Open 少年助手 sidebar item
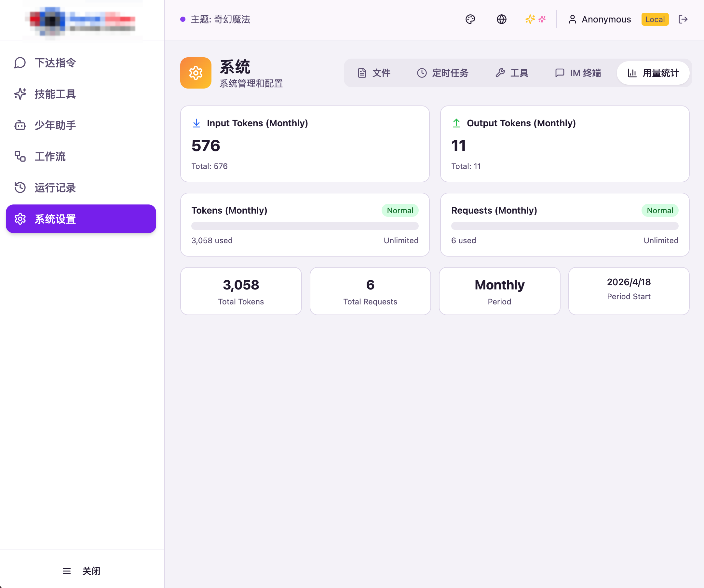This screenshot has height=588, width=704. pos(55,125)
